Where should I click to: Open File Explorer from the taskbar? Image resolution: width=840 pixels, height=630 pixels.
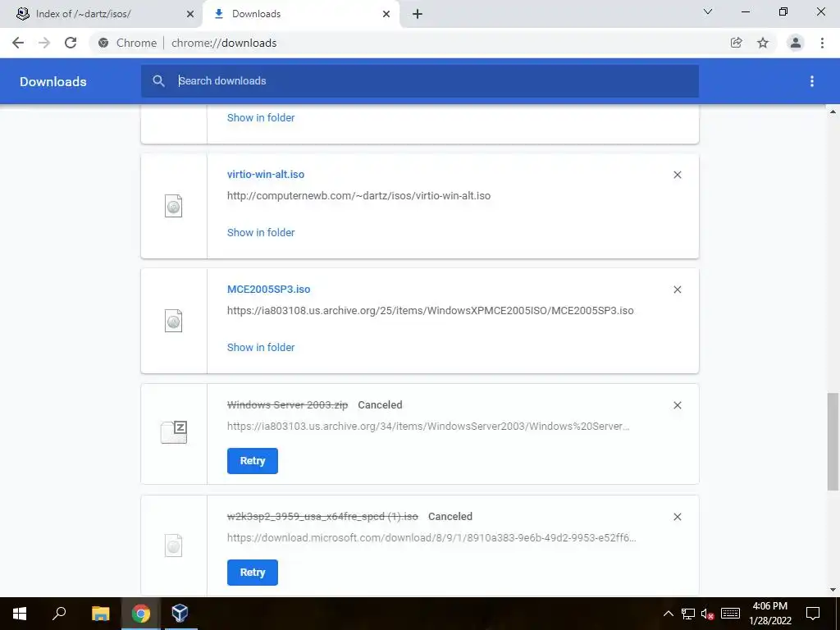(x=100, y=614)
